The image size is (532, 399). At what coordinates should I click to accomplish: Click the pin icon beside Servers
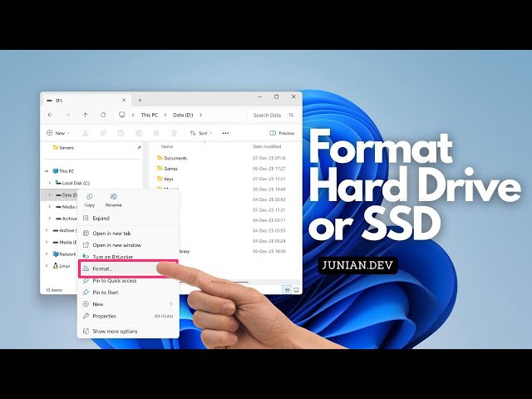(139, 148)
